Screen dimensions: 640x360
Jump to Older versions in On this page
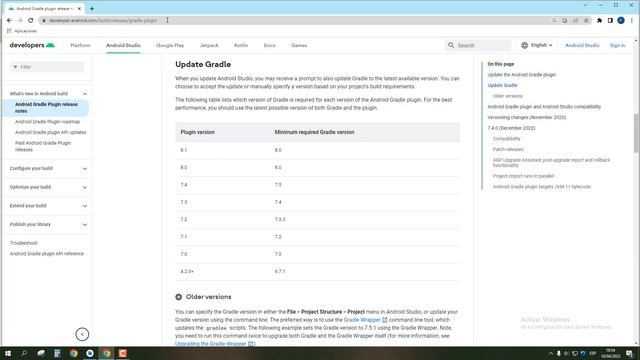(x=507, y=96)
